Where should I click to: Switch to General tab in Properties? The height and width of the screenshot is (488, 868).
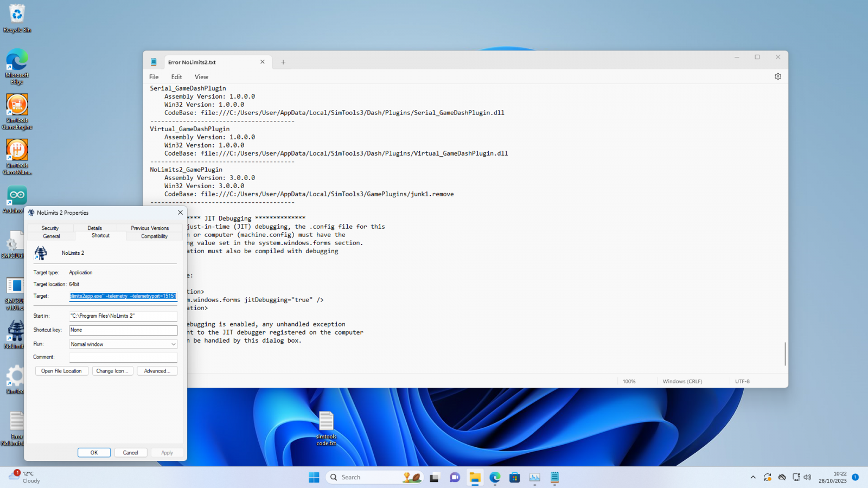(52, 236)
